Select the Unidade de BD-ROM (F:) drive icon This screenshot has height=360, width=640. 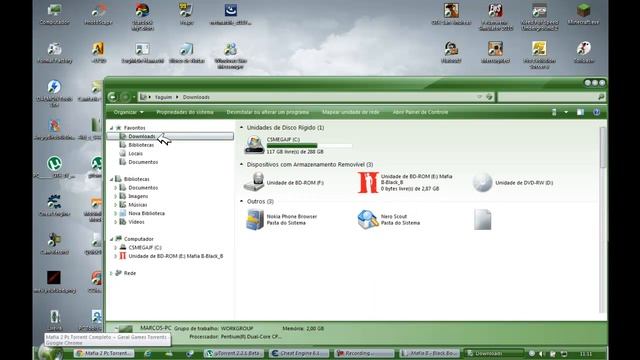[x=254, y=182]
